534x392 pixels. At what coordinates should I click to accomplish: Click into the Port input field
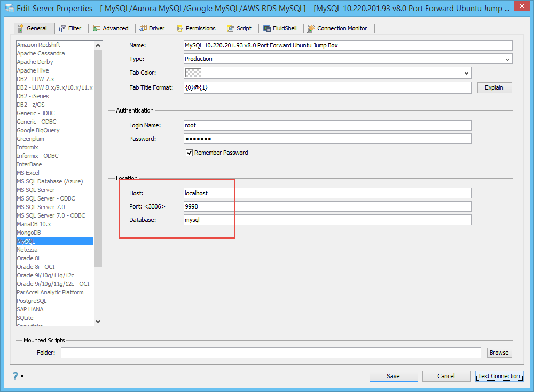(x=327, y=206)
